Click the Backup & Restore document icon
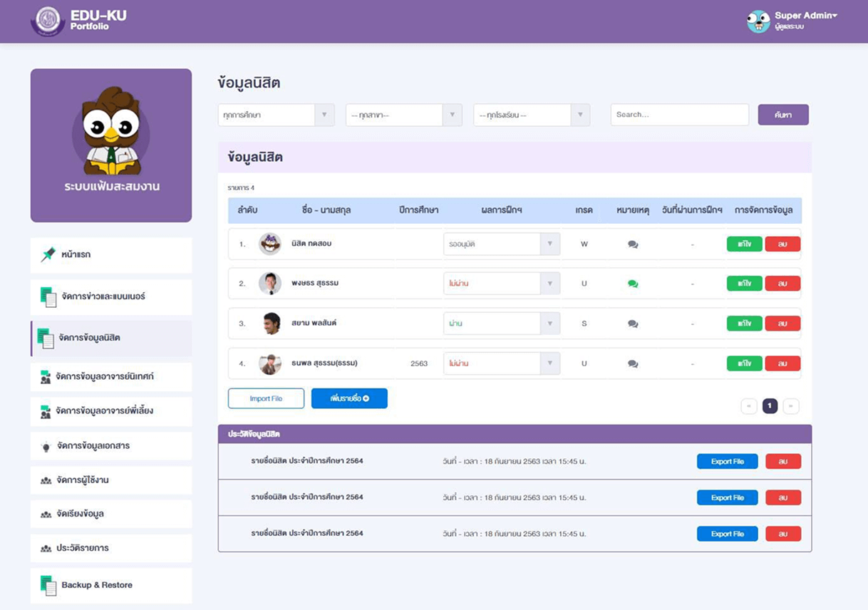Viewport: 868px width, 610px height. click(x=48, y=585)
